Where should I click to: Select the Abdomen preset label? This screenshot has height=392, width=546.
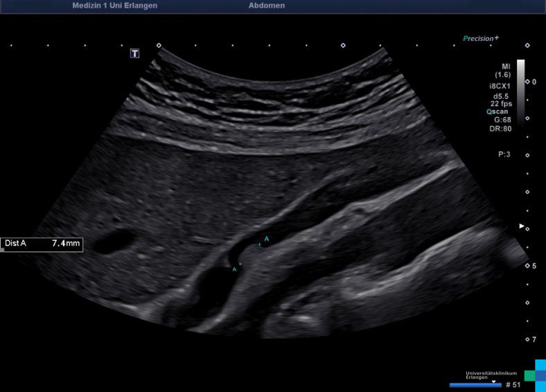tap(266, 6)
